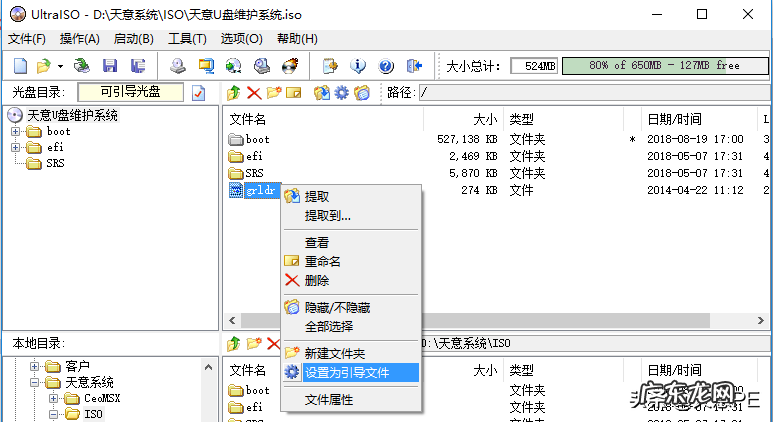Click the Mount to virtual drive icon

[x=262, y=66]
